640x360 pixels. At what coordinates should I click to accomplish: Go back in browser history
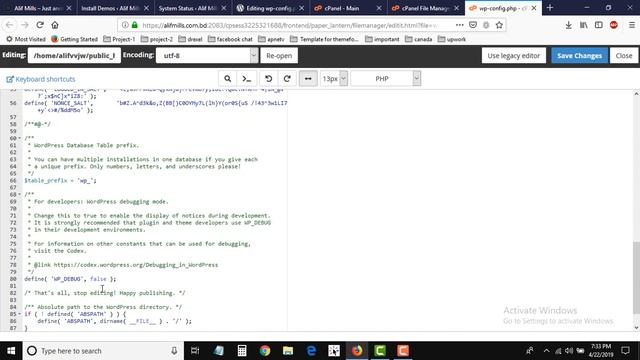coord(9,25)
